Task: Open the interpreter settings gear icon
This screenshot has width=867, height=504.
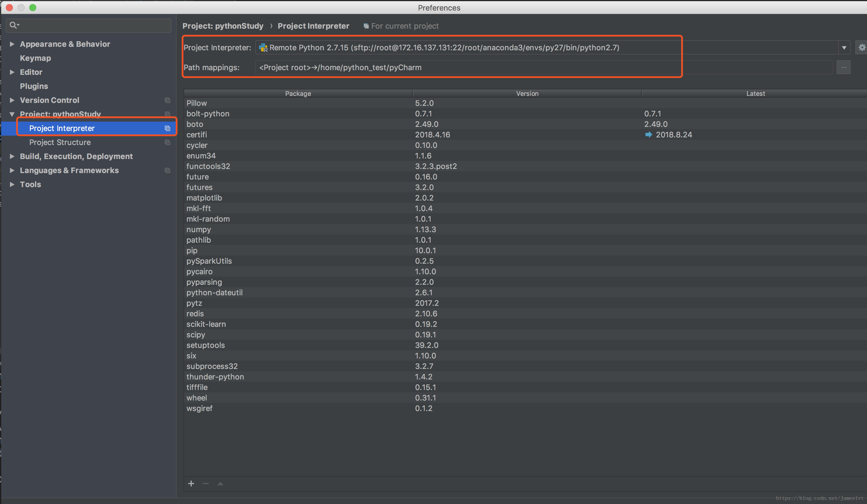Action: pos(861,47)
